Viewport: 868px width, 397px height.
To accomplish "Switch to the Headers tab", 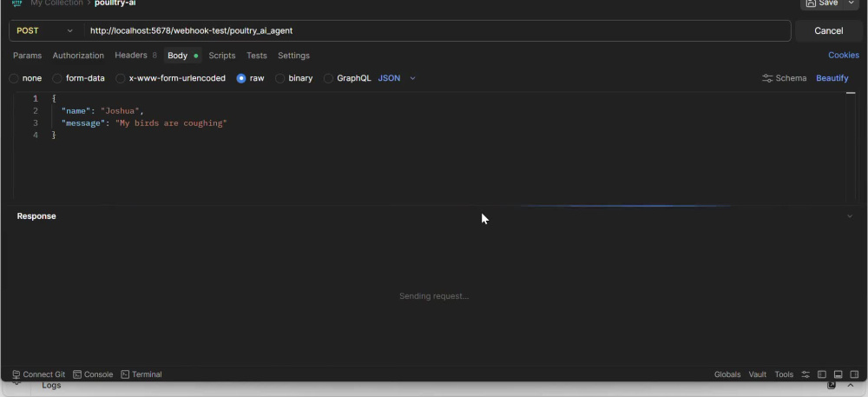I will pos(135,56).
